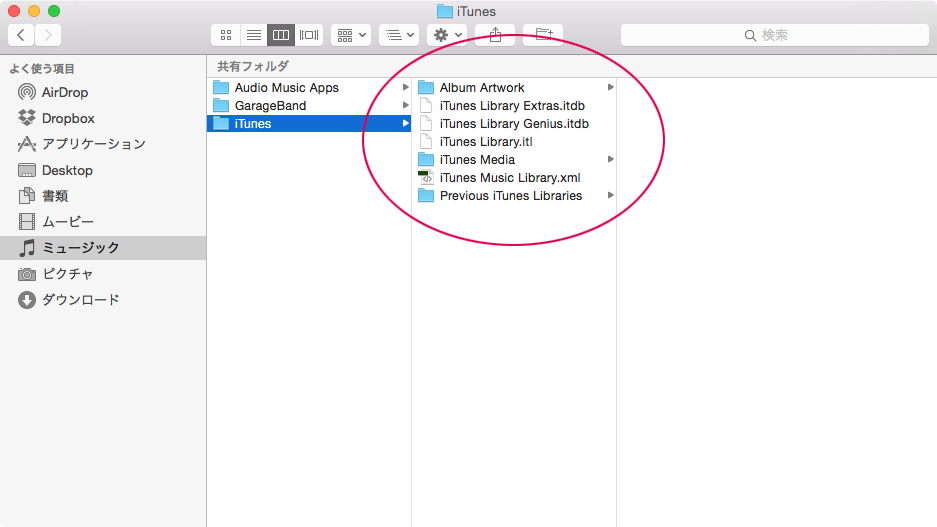Open 書類 in the sidebar
The width and height of the screenshot is (937, 527).
tap(103, 196)
